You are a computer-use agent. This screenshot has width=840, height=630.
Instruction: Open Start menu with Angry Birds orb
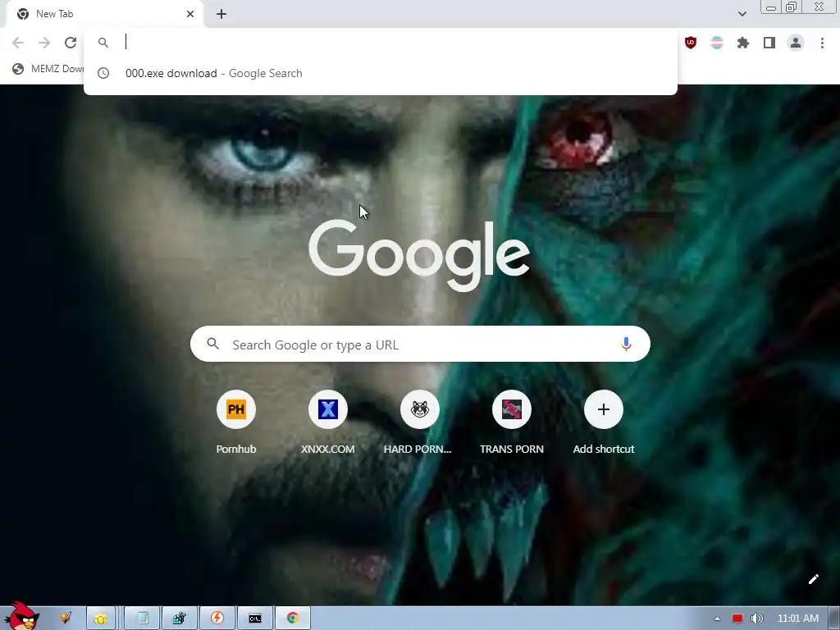pos(22,616)
